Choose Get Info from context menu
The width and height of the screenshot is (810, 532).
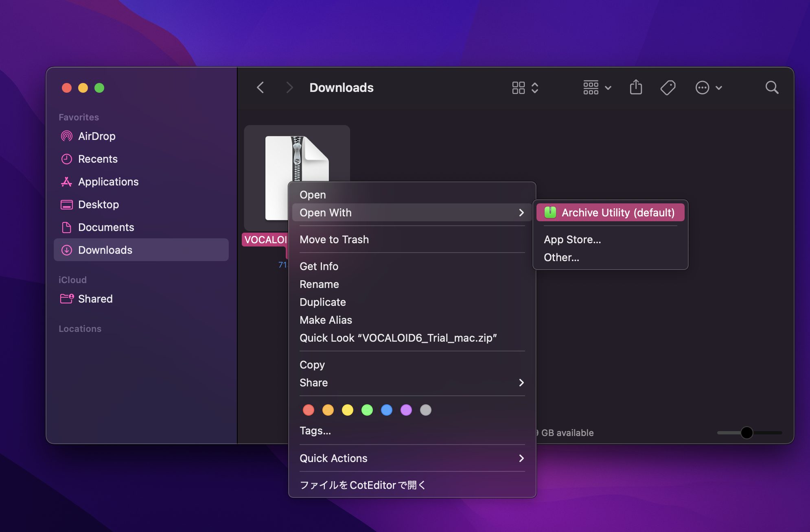tap(319, 266)
